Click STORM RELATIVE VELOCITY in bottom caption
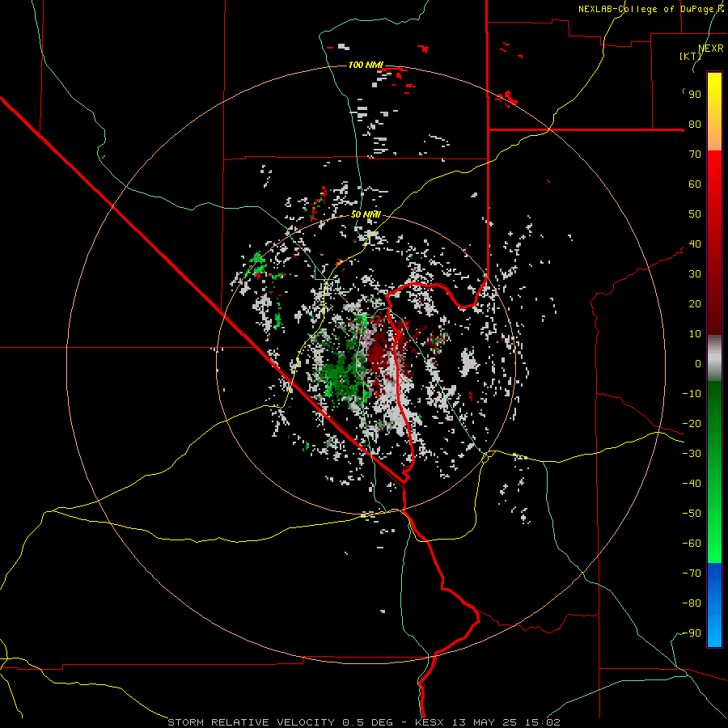This screenshot has width=728, height=728. pos(251,722)
